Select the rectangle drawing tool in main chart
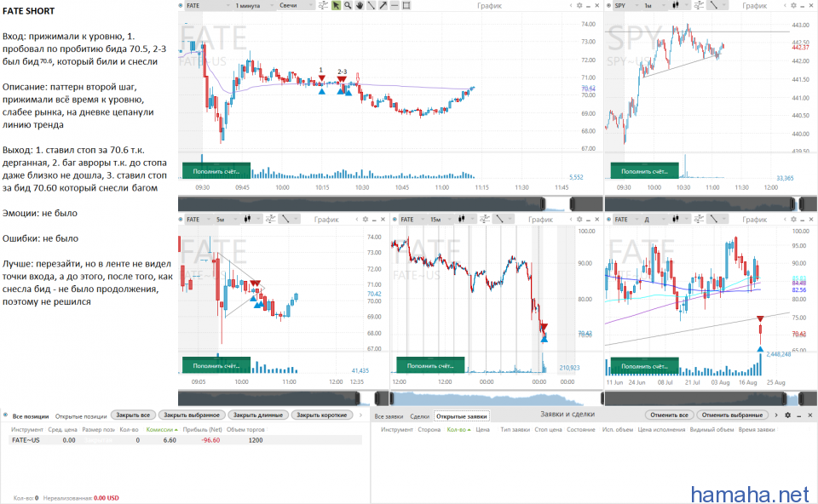Image resolution: width=818 pixels, height=504 pixels. (406, 5)
